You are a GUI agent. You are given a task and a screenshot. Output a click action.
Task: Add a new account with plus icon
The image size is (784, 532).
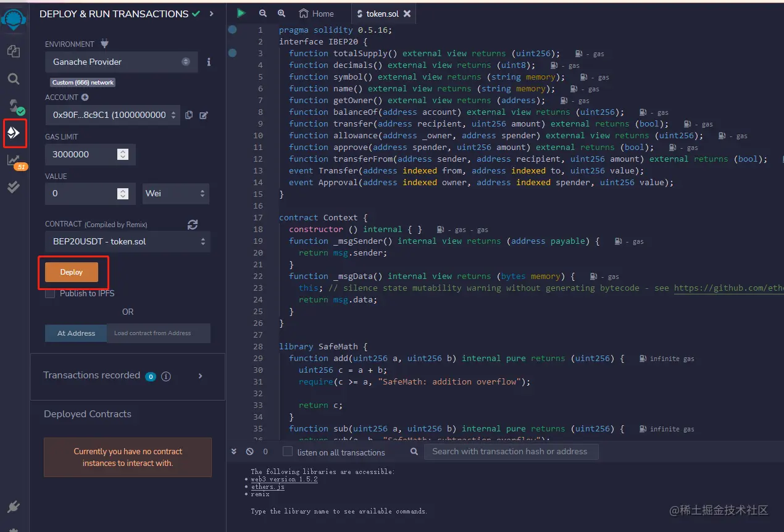(85, 98)
